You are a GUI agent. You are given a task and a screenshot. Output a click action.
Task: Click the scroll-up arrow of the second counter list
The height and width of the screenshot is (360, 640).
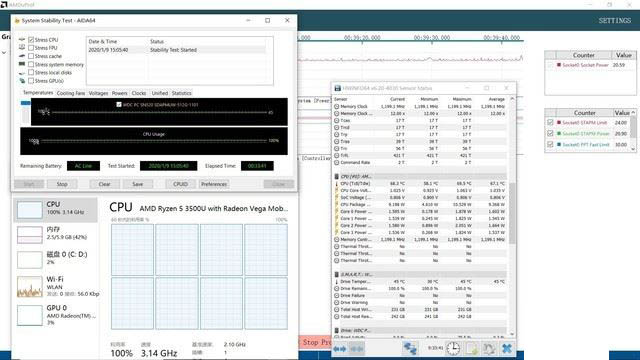(633, 113)
